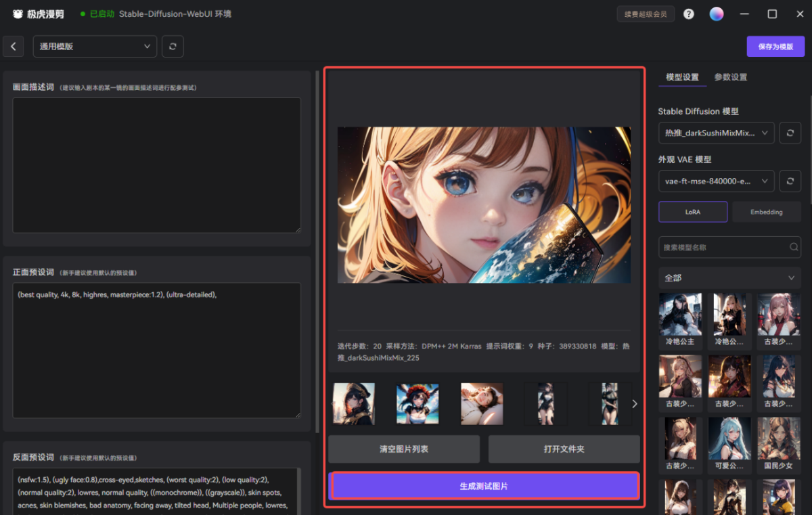Refresh the template list
The width and height of the screenshot is (812, 515).
tap(173, 47)
